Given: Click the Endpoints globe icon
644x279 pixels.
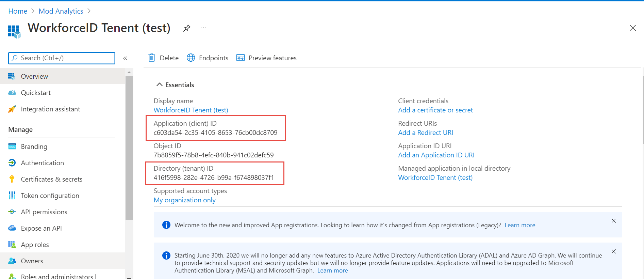Looking at the screenshot, I should (x=191, y=58).
